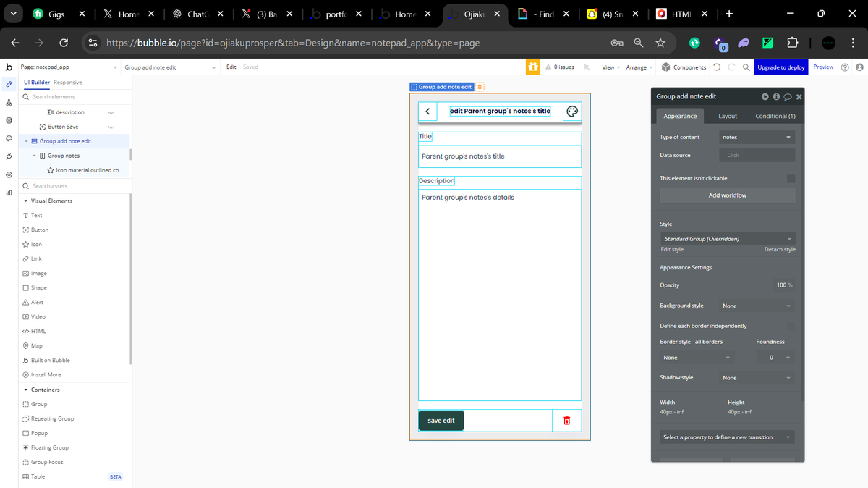
Task: Open the Style dropdown Standard Group
Action: point(728,238)
